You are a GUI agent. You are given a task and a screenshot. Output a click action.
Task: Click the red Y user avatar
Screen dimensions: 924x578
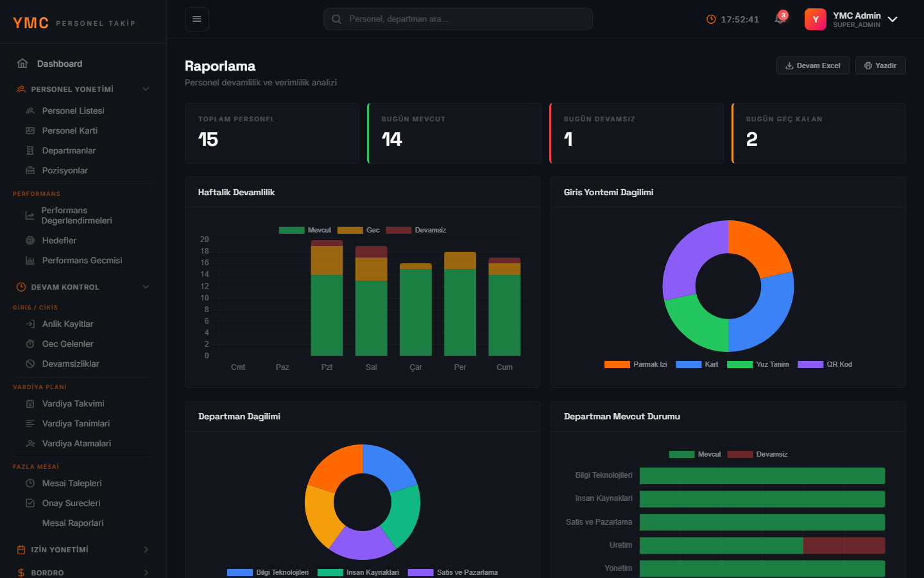816,19
